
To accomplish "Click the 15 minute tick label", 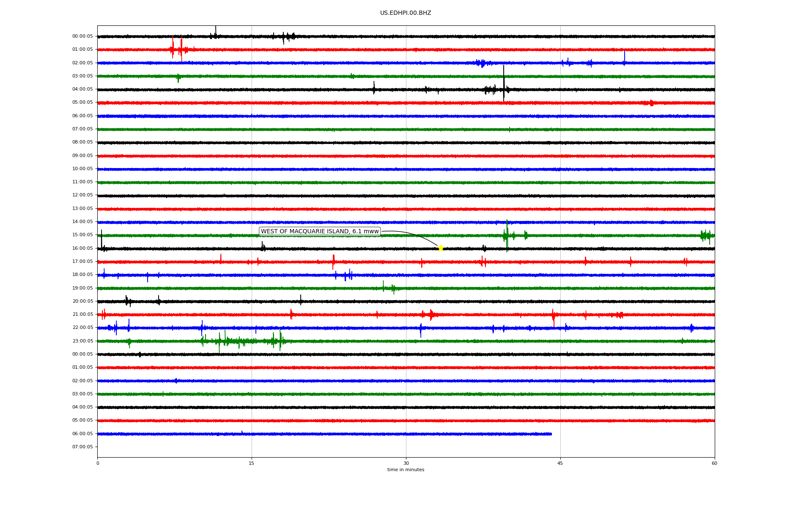I will pyautogui.click(x=252, y=463).
